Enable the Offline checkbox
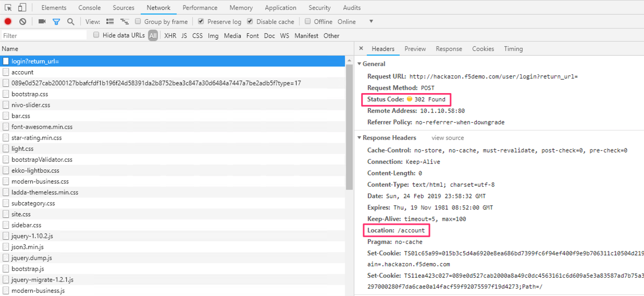Image resolution: width=644 pixels, height=296 pixels. click(x=308, y=21)
